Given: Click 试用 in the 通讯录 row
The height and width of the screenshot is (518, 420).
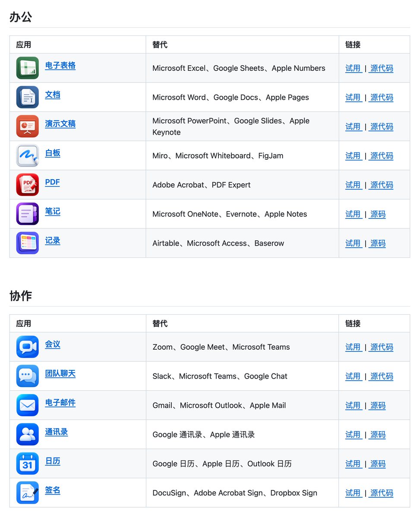Looking at the screenshot, I should (x=353, y=435).
